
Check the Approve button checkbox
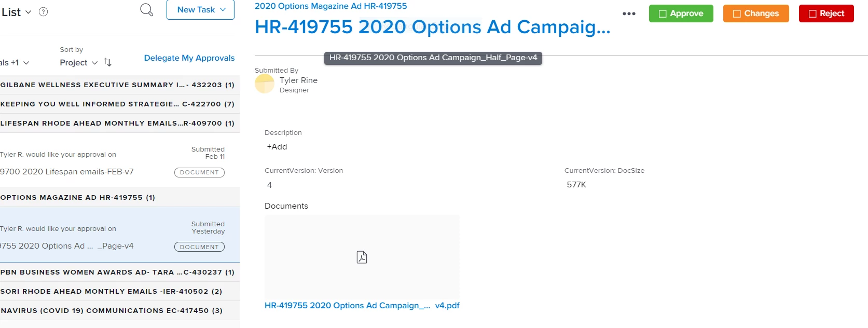click(x=663, y=13)
